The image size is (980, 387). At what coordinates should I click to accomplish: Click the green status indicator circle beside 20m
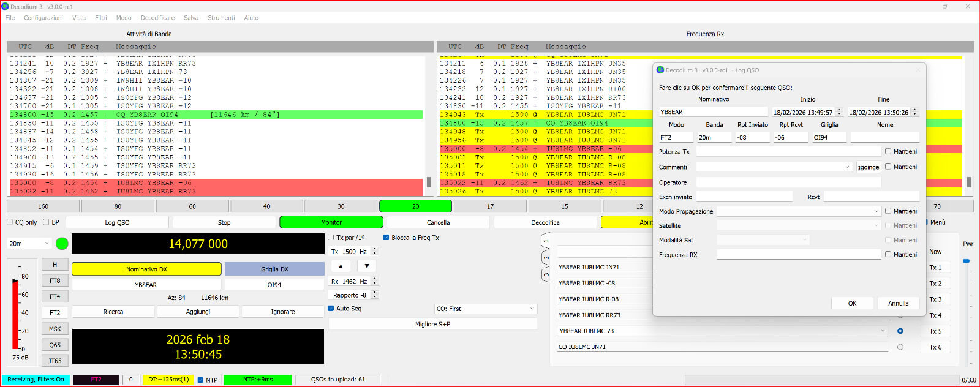click(62, 244)
